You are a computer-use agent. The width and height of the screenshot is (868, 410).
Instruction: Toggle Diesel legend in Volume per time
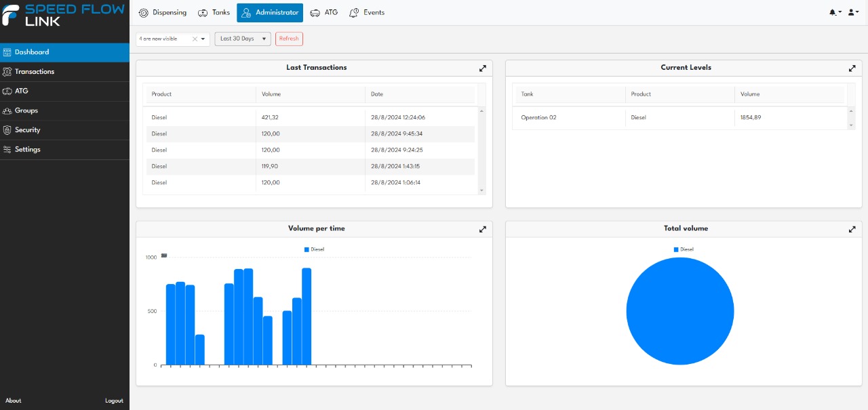coord(314,249)
